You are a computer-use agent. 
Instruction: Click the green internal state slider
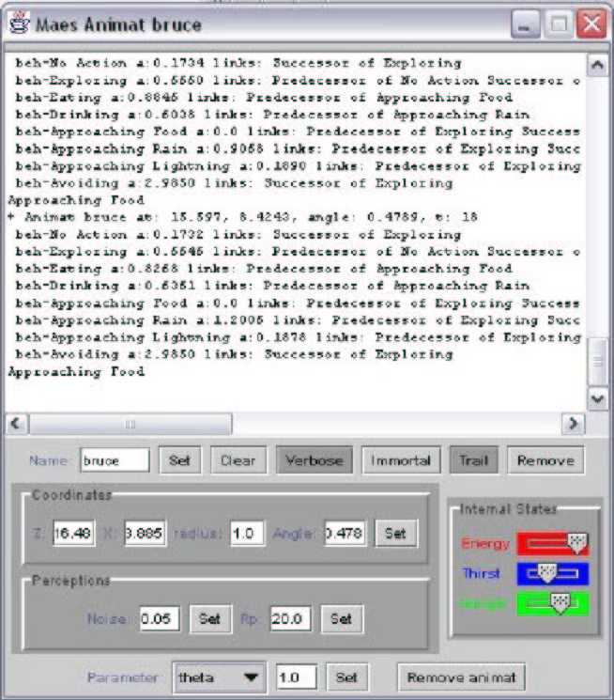pyautogui.click(x=552, y=603)
